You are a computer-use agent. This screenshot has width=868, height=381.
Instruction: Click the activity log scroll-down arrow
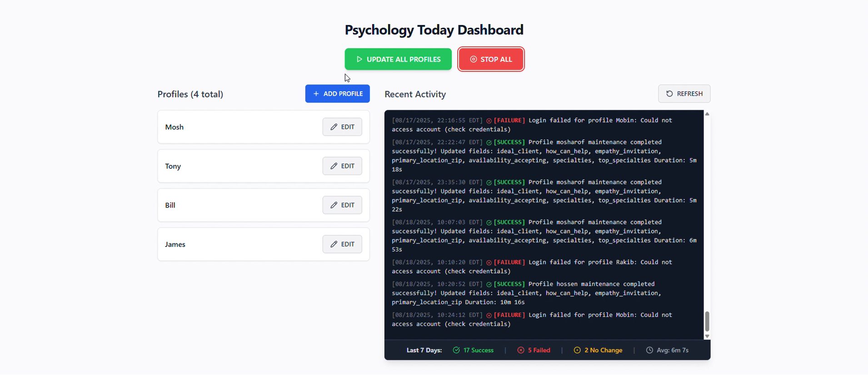click(707, 336)
